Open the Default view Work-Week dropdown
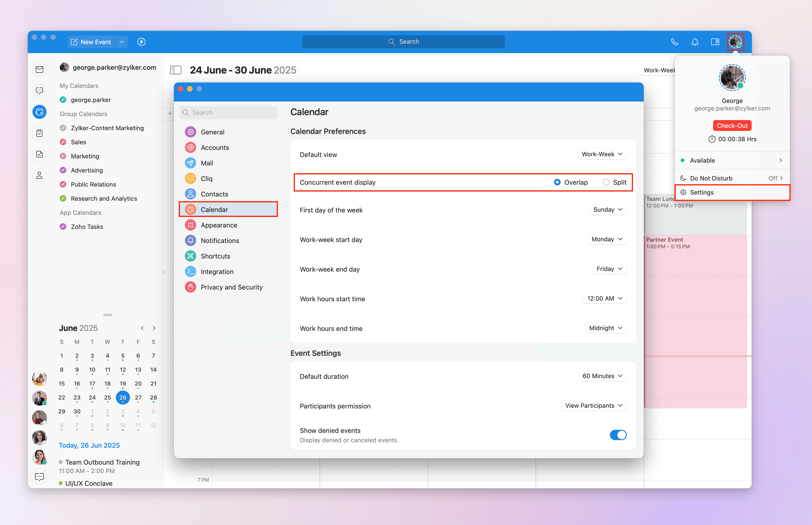The height and width of the screenshot is (525, 812). pyautogui.click(x=602, y=154)
